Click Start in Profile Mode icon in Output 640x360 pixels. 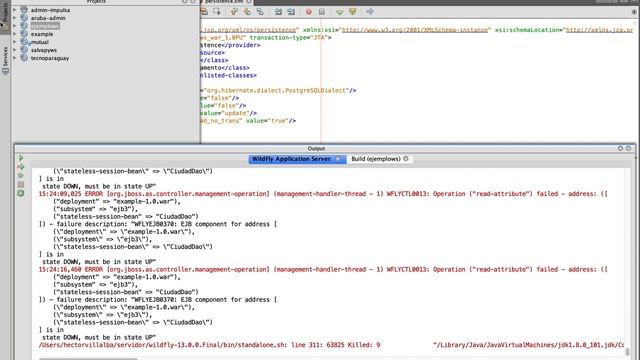(x=21, y=176)
